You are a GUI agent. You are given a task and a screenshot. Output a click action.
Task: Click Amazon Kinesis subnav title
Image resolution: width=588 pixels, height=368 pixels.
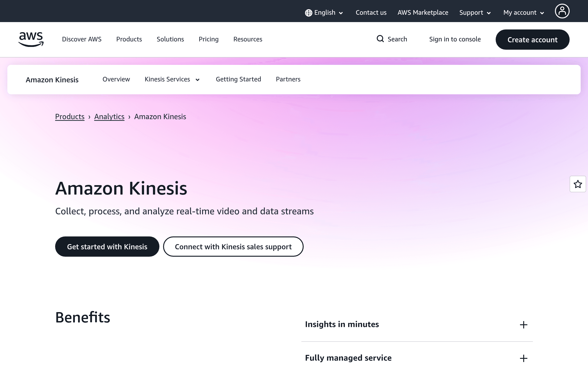52,80
